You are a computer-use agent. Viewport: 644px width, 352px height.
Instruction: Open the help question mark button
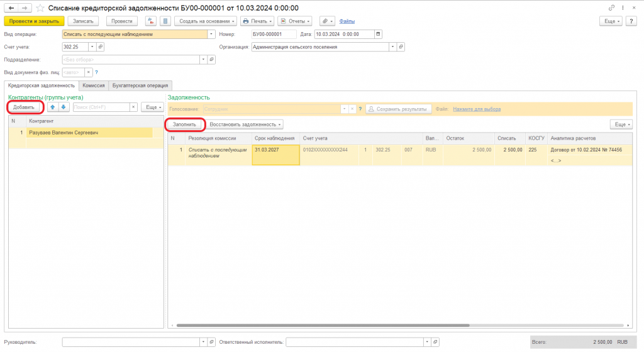(631, 21)
